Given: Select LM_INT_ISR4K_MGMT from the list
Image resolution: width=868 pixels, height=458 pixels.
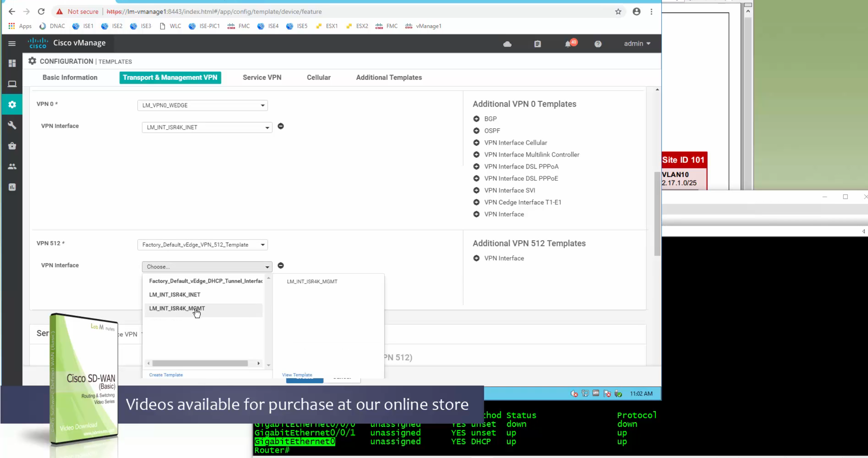Looking at the screenshot, I should pos(177,308).
